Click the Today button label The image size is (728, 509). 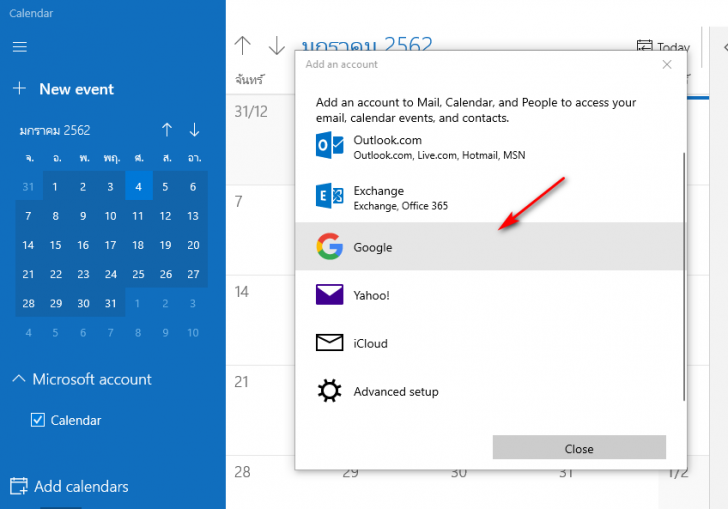click(x=673, y=47)
